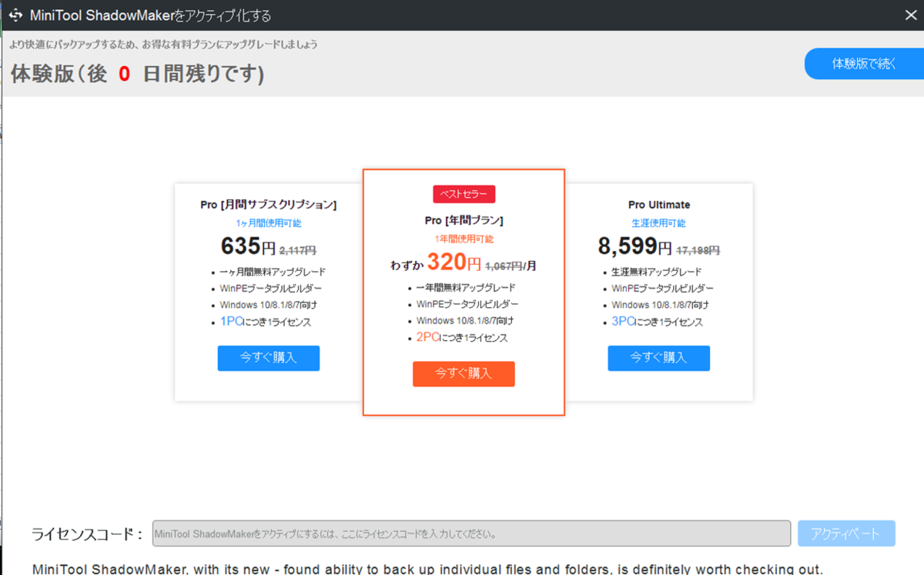The width and height of the screenshot is (924, 575).
Task: Buy the Pro annual plan with orange button
Action: tap(464, 373)
